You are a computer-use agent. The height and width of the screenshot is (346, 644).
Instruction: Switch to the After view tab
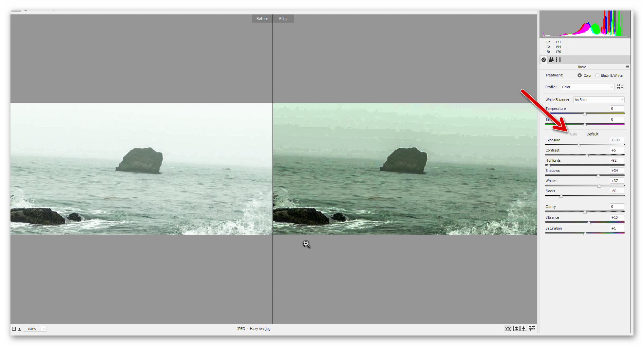(x=283, y=18)
